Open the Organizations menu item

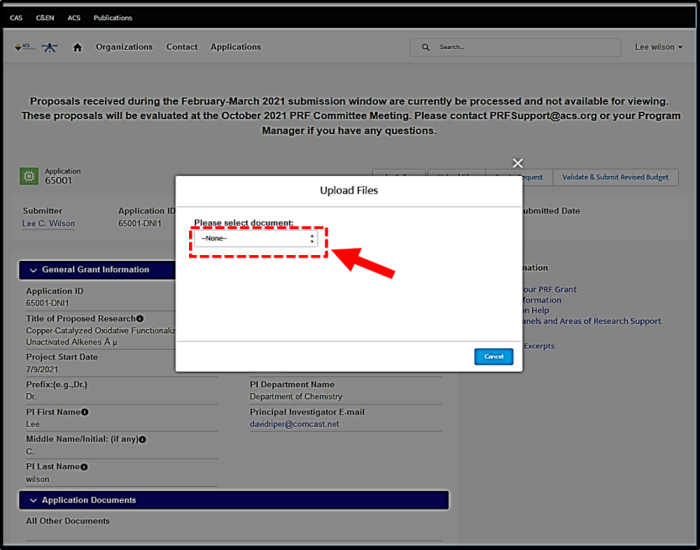click(124, 47)
